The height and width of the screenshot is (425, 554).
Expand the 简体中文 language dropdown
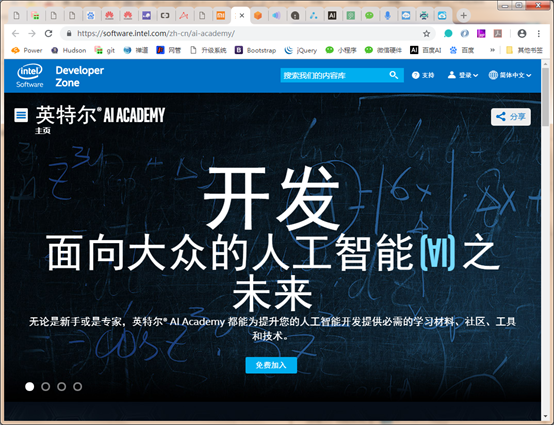[x=510, y=75]
